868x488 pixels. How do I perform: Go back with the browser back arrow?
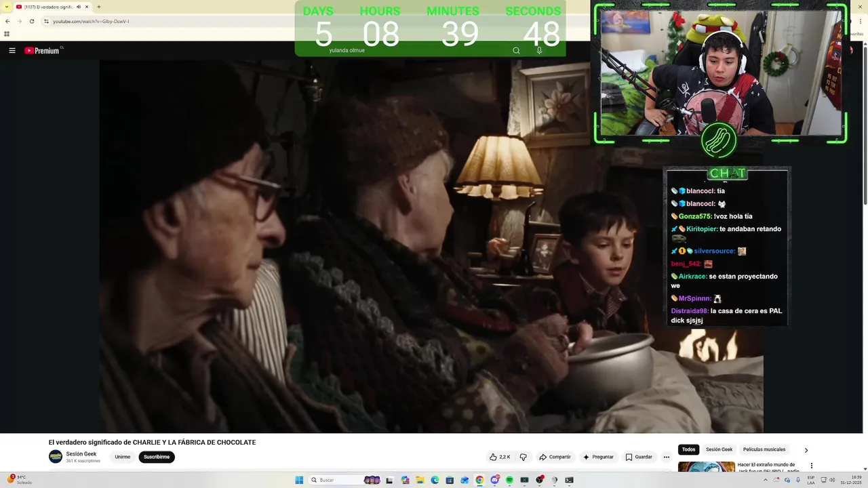pos(7,21)
